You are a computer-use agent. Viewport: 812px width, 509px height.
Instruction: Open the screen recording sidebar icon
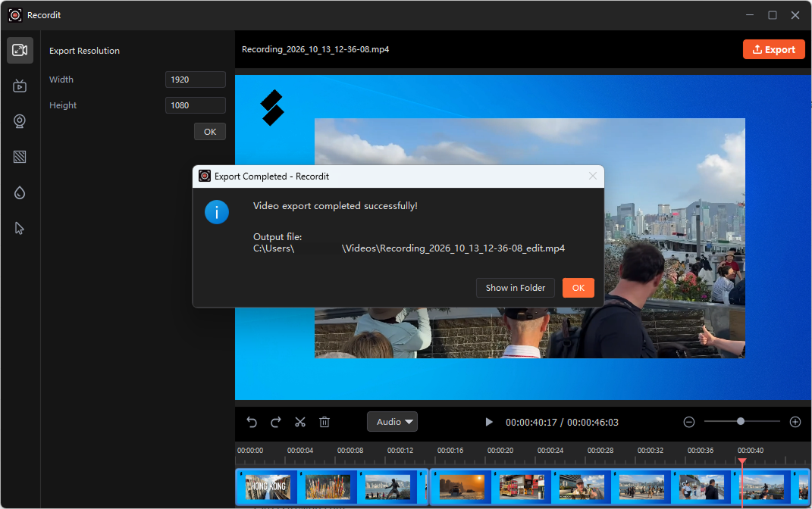[x=20, y=86]
